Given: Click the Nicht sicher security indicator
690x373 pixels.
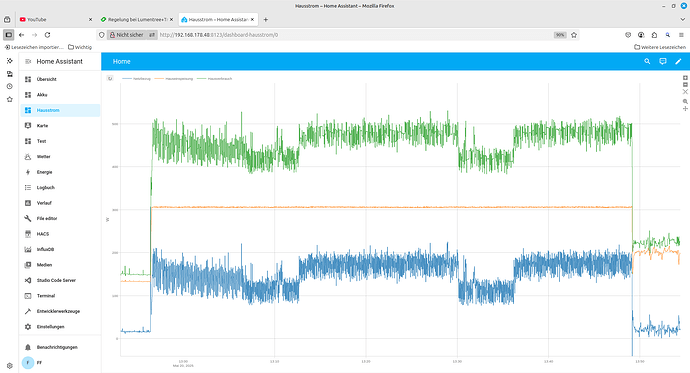Looking at the screenshot, I should [x=127, y=35].
